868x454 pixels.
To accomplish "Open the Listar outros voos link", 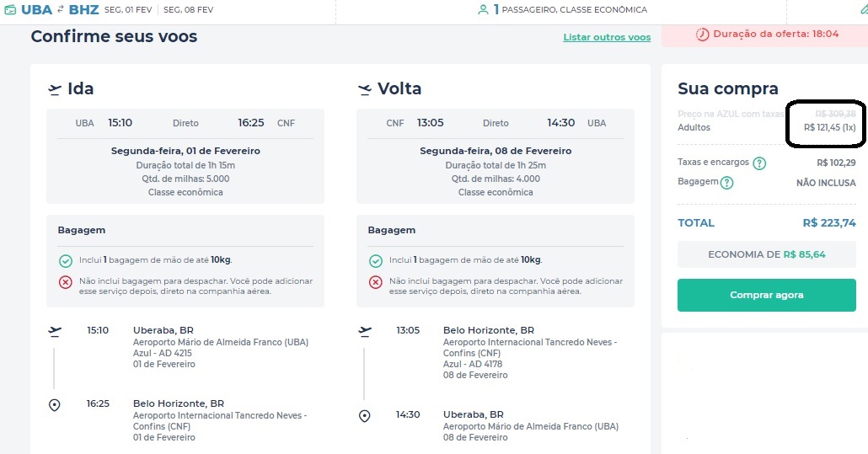I will 607,37.
